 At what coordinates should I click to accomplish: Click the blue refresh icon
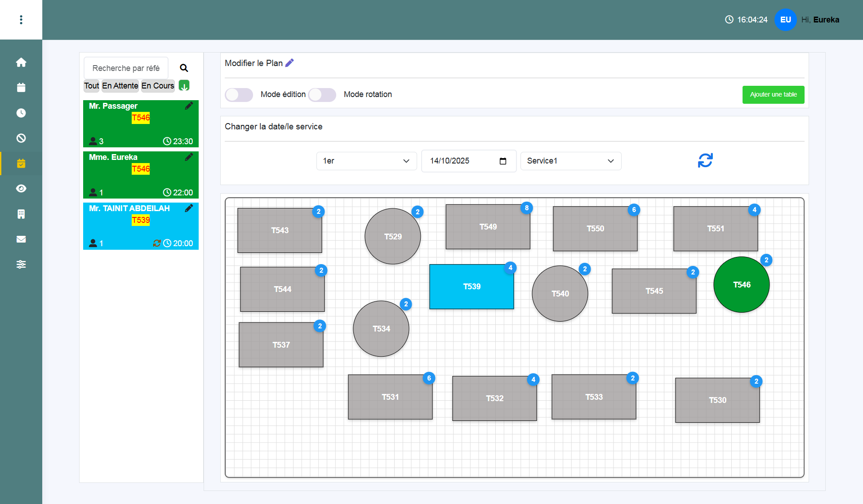(x=705, y=160)
